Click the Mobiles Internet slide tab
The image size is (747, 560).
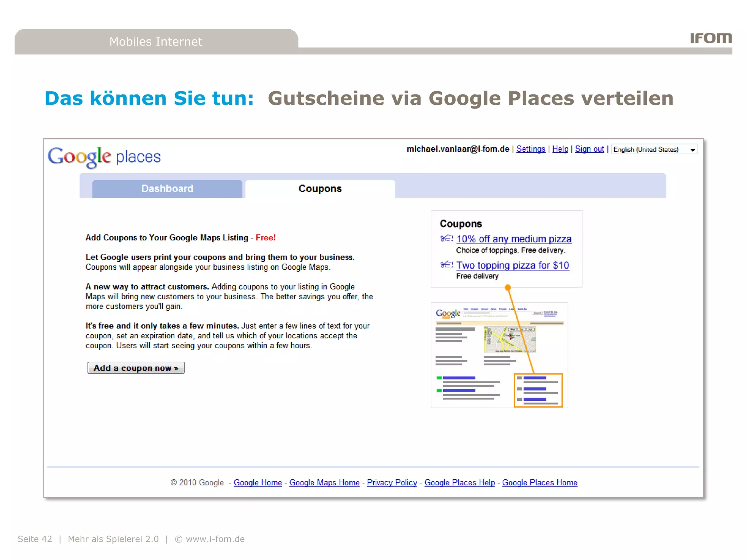[156, 42]
